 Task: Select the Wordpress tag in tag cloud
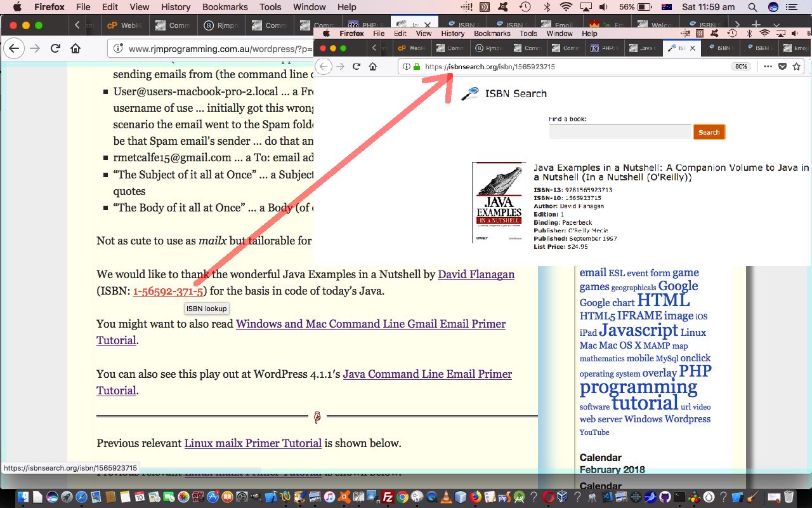coord(687,419)
